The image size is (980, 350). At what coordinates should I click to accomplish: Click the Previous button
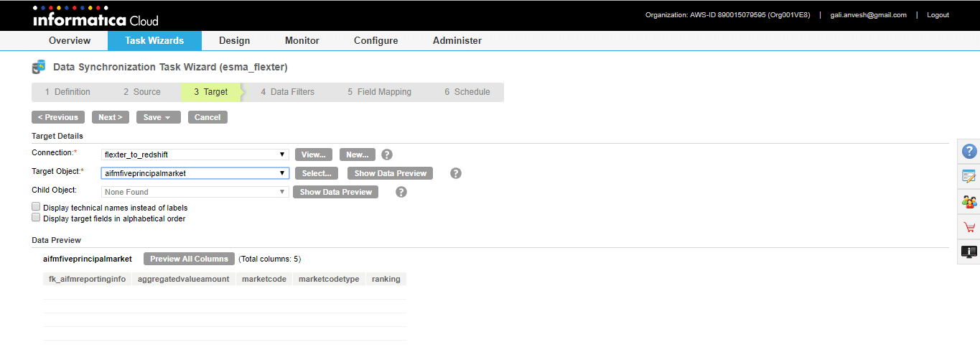(x=58, y=117)
